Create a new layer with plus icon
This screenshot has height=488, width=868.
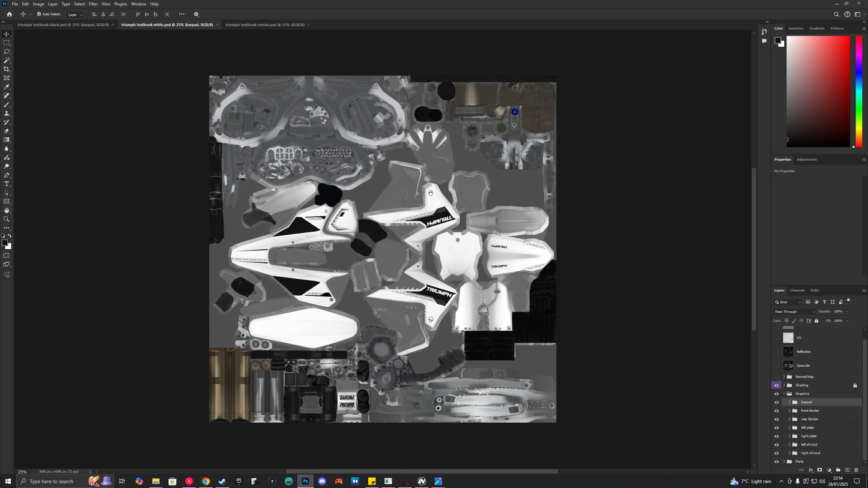click(x=848, y=470)
